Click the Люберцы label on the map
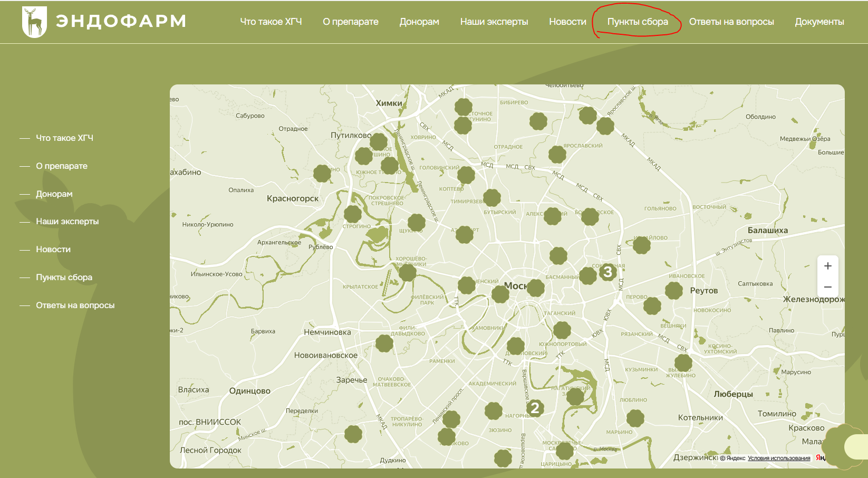The height and width of the screenshot is (478, 868). point(734,394)
